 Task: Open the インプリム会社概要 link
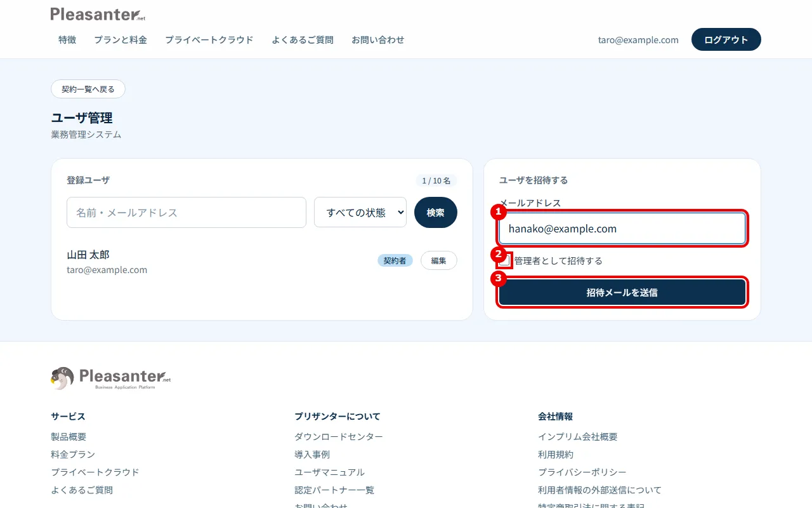tap(578, 437)
